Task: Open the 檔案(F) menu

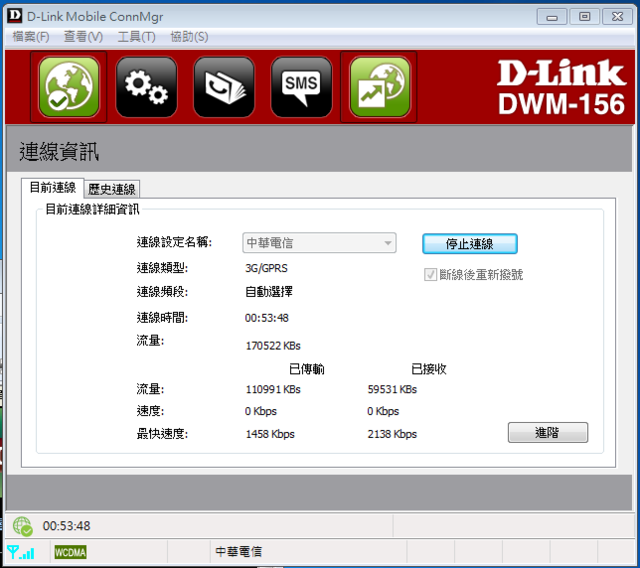Action: click(31, 37)
